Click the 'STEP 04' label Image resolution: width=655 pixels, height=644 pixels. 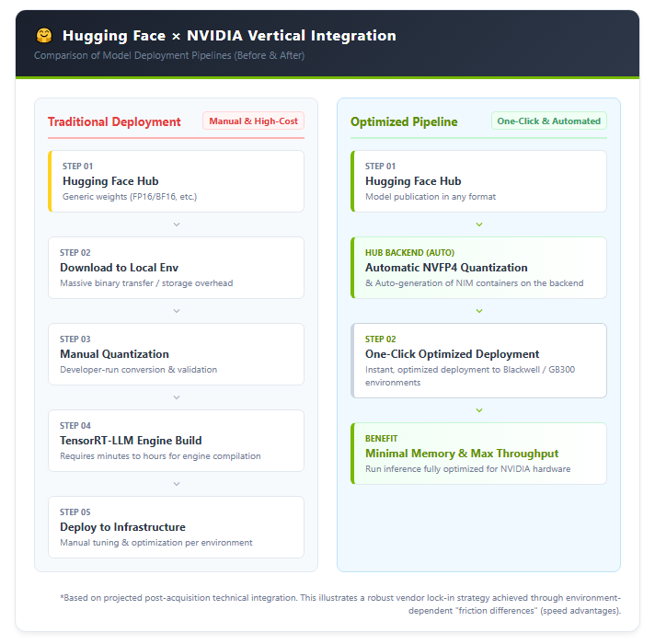[x=75, y=426]
